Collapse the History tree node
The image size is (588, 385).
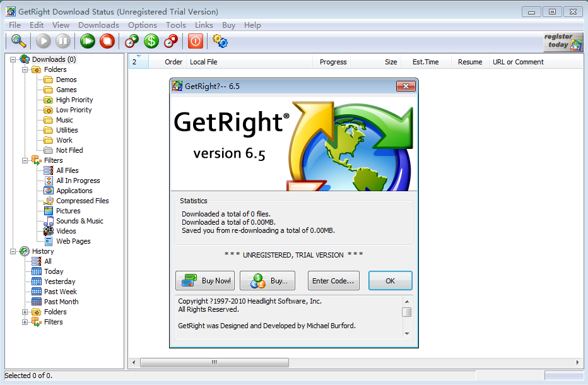[x=13, y=251]
